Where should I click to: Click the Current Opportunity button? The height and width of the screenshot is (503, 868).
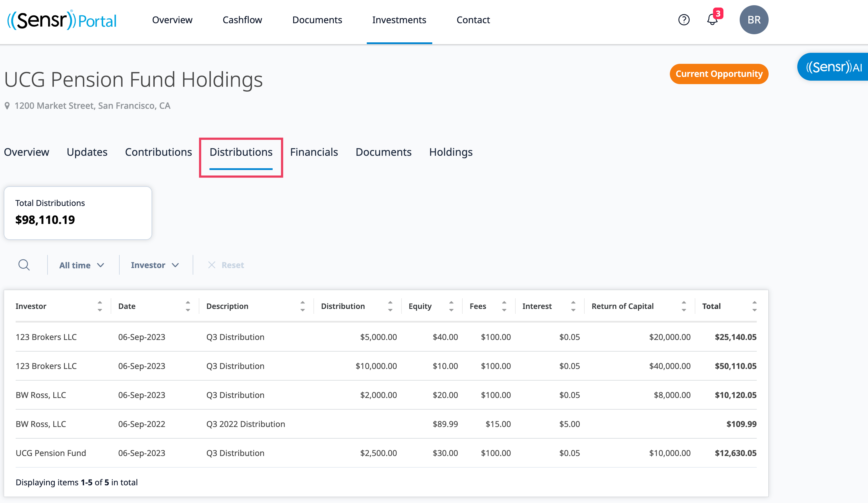tap(719, 74)
